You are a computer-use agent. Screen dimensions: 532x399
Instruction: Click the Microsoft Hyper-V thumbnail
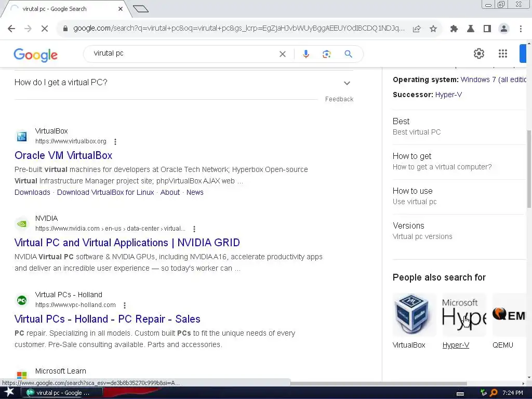click(x=464, y=315)
